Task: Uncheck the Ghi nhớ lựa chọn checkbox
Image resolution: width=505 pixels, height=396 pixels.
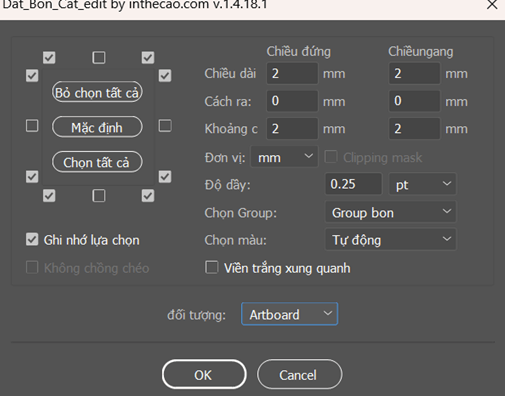Action: click(32, 239)
